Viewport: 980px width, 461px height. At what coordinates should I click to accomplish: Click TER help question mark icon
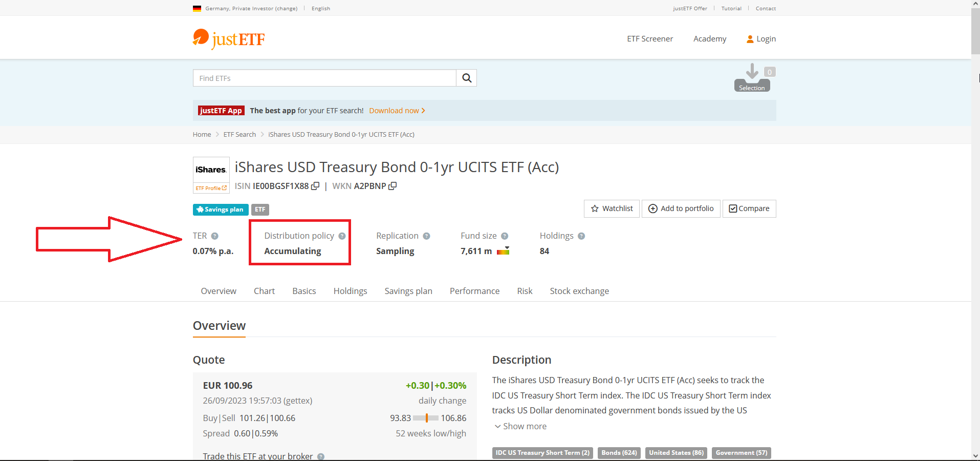point(215,236)
